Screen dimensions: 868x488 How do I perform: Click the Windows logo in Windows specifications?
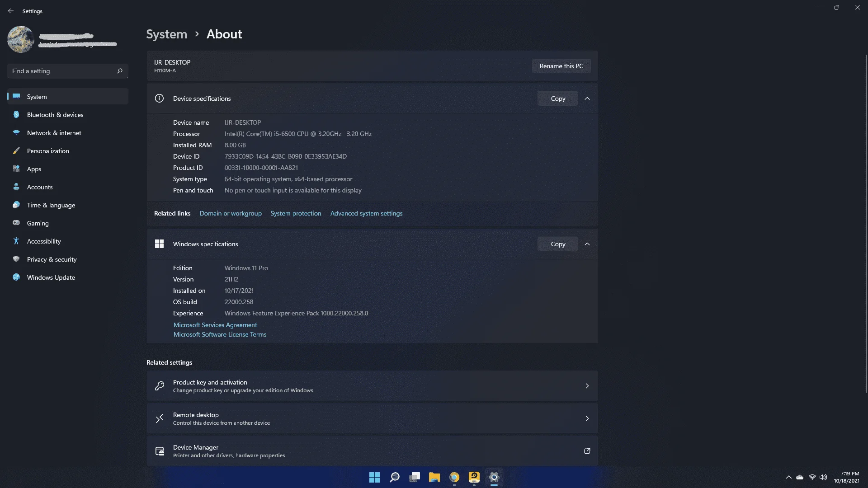159,244
